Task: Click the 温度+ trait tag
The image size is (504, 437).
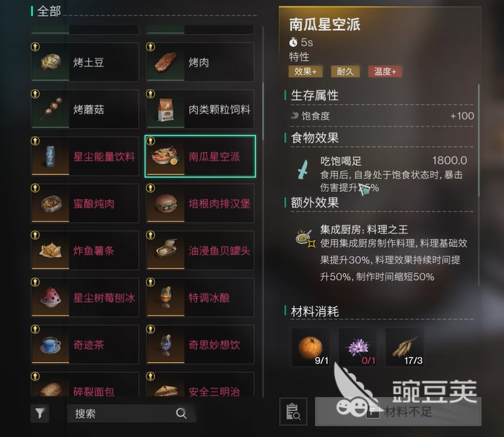Action: pos(385,71)
